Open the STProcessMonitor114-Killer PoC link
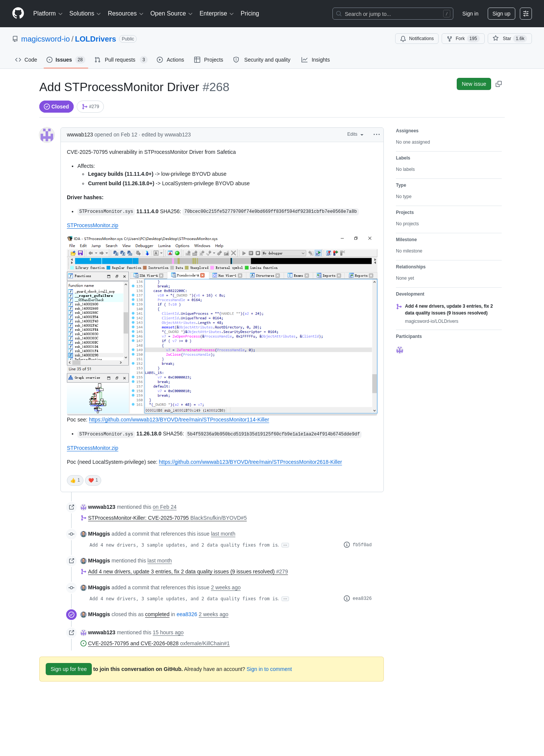Screen dimensions: 544x756 179,420
